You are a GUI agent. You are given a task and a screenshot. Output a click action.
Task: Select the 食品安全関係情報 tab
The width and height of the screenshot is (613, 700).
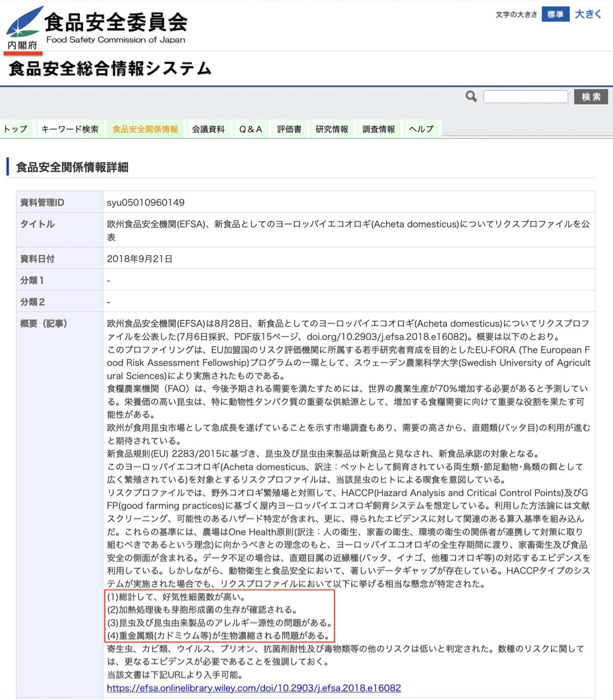[145, 129]
